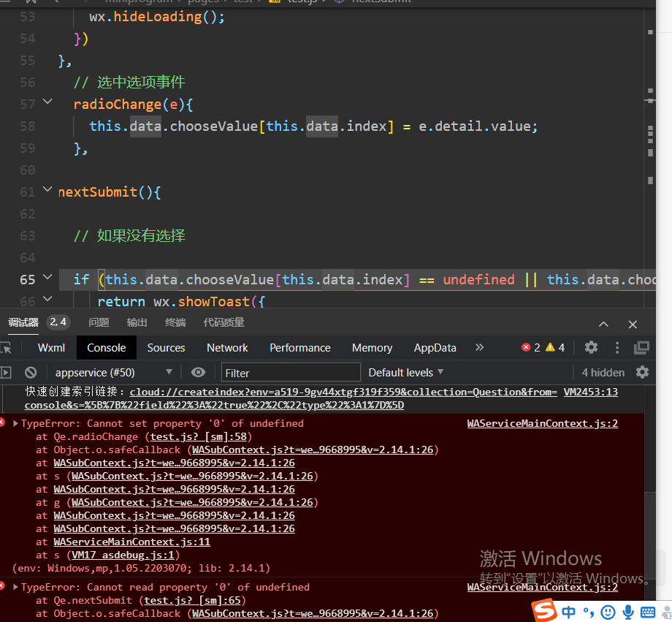This screenshot has height=622, width=672.
Task: Collapse the debugger panel with the up caret
Action: pos(603,325)
